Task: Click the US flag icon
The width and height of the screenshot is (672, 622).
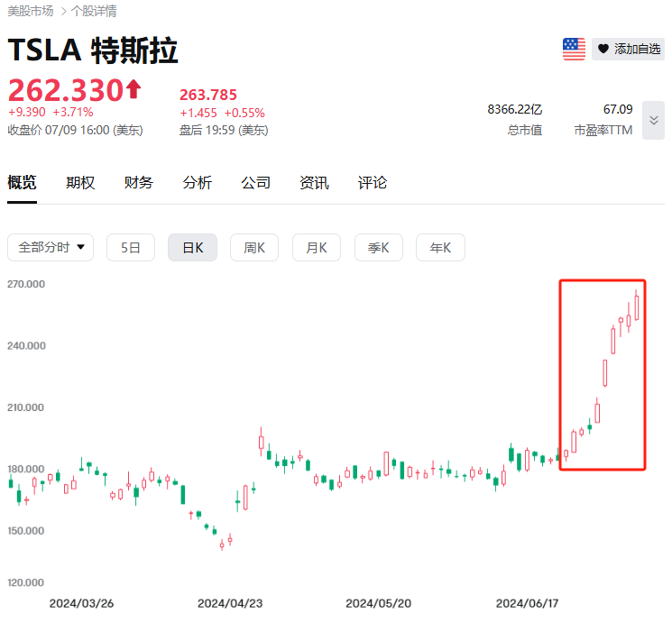Action: pos(574,50)
